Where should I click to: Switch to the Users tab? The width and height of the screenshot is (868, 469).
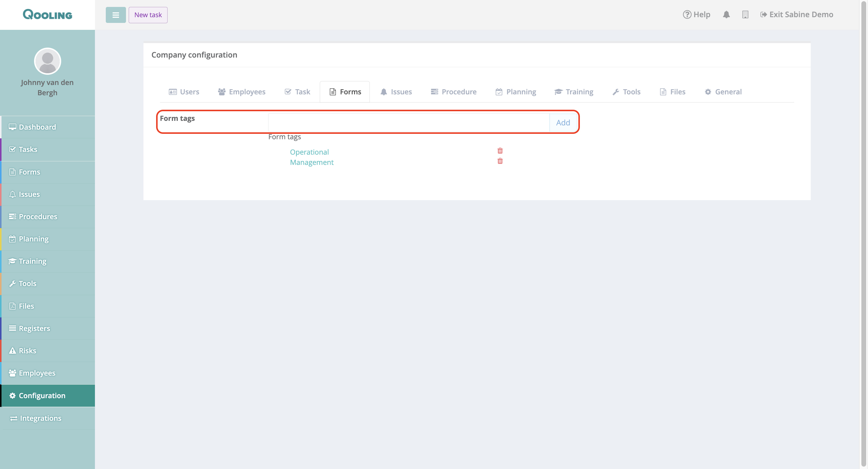184,92
